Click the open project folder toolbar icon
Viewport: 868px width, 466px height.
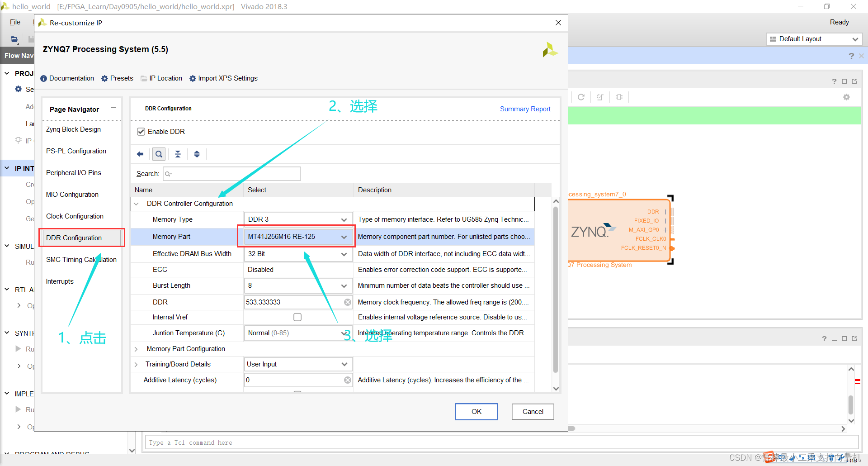point(14,39)
